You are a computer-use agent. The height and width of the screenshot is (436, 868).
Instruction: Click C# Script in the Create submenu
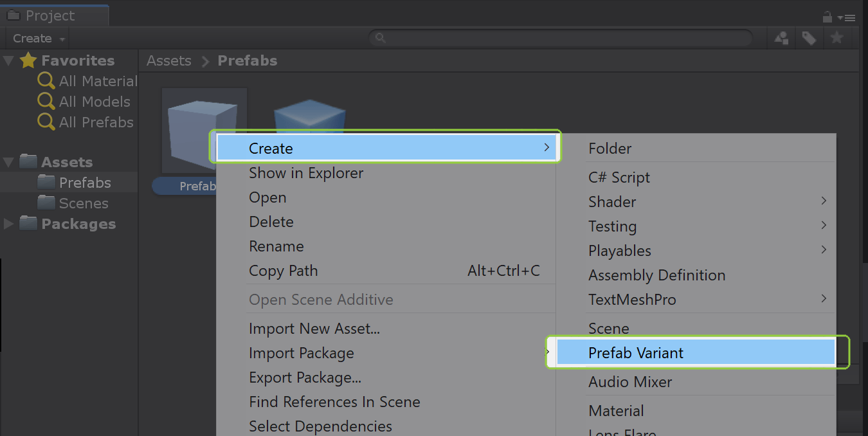click(x=619, y=177)
